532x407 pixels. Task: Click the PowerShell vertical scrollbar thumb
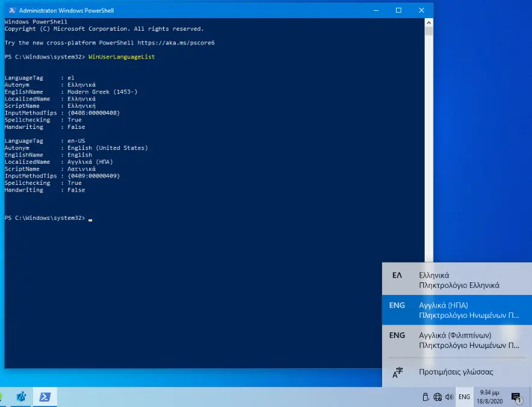point(429,31)
